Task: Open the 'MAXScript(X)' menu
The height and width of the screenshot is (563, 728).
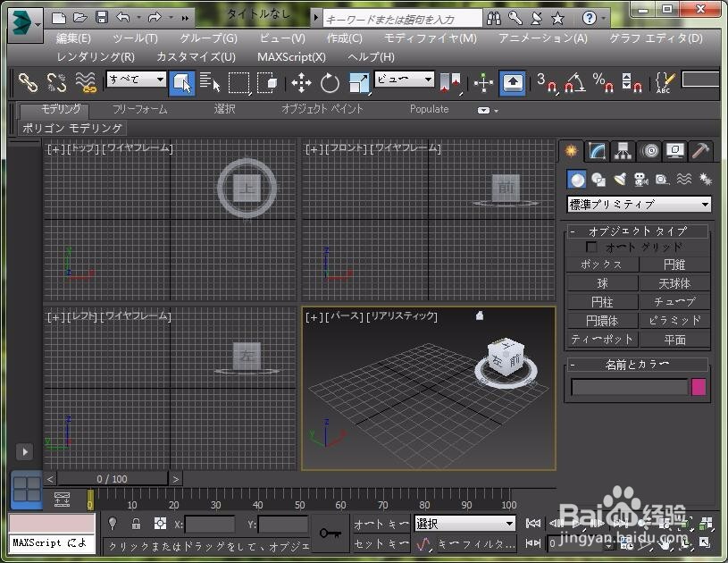Action: (291, 56)
